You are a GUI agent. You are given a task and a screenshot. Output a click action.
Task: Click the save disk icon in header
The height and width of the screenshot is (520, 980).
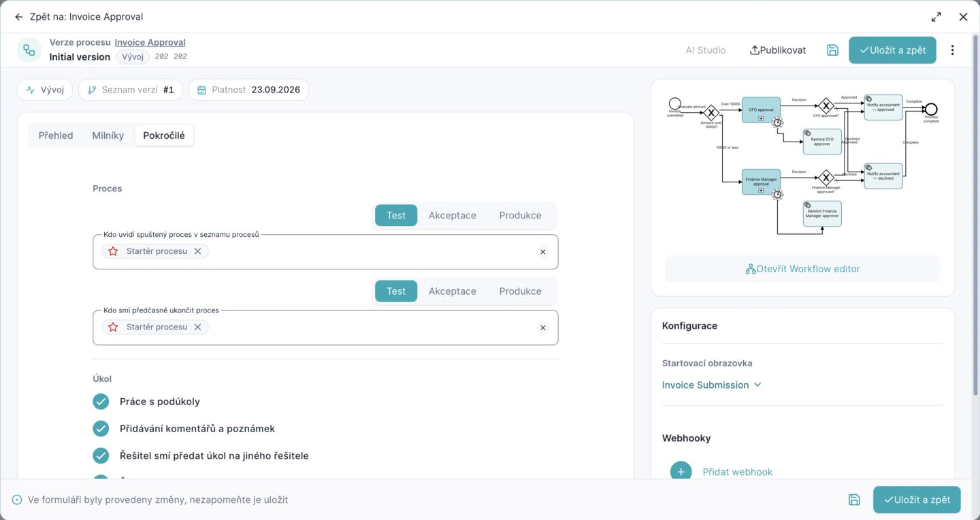click(x=832, y=50)
